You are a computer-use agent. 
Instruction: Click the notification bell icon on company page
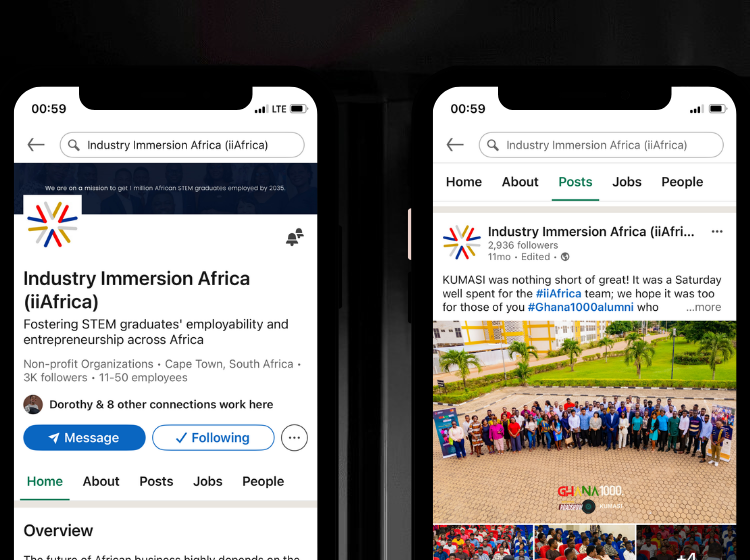[295, 237]
